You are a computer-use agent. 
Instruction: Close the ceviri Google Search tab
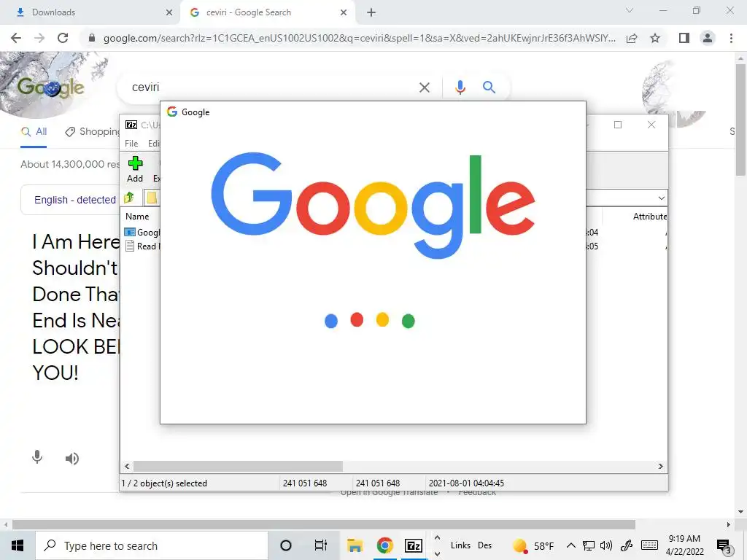(344, 12)
